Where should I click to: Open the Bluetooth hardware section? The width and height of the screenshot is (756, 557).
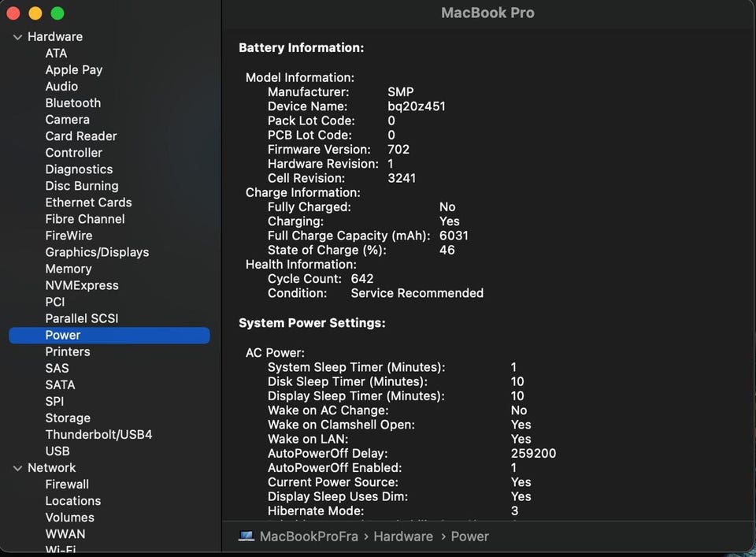[73, 103]
